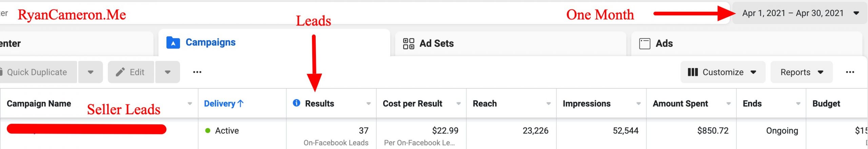
Task: Click the Customize columns icon
Action: (x=692, y=72)
